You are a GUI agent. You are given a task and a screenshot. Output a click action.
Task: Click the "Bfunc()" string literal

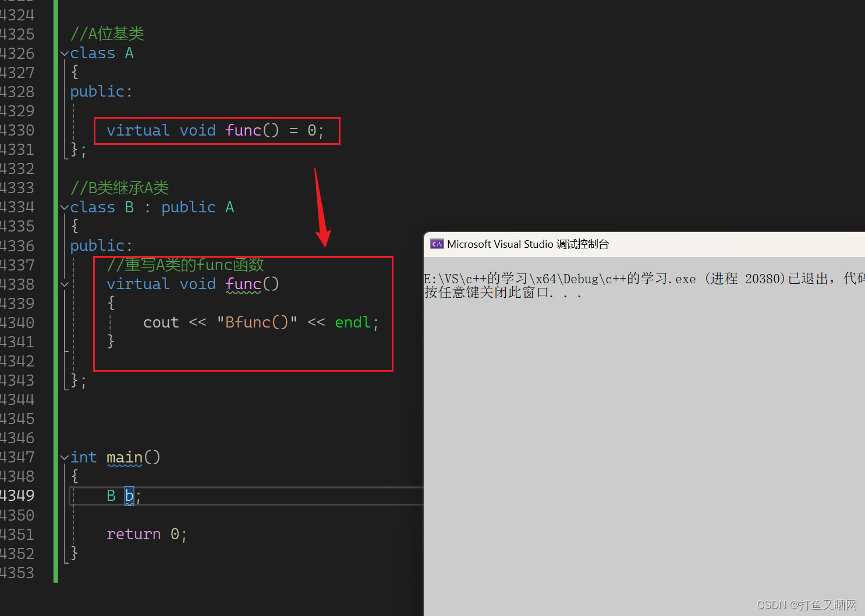[257, 322]
